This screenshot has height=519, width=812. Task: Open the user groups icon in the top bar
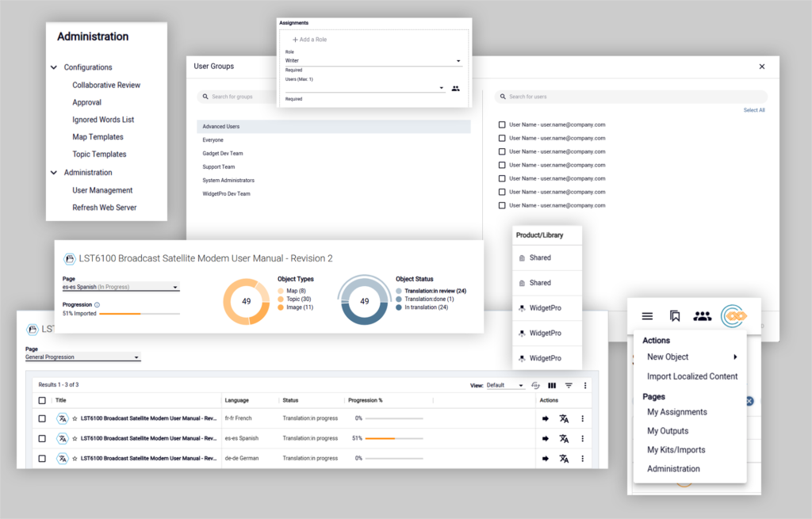click(x=703, y=315)
